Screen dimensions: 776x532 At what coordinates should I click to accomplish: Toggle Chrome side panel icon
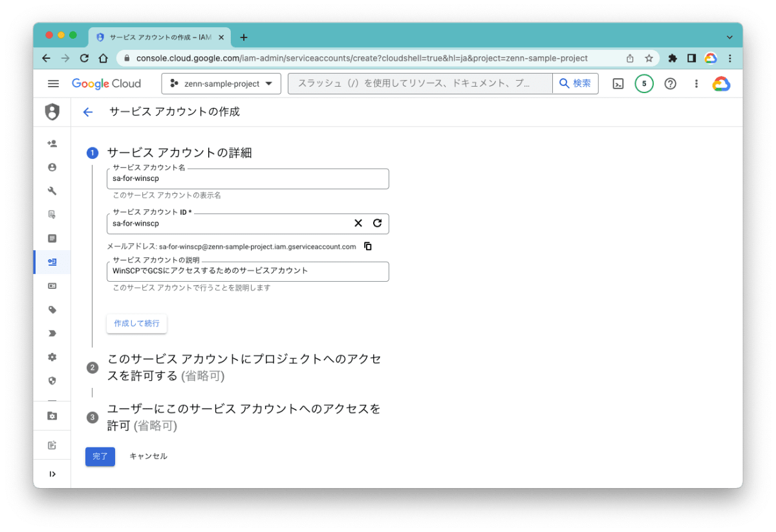click(x=691, y=58)
